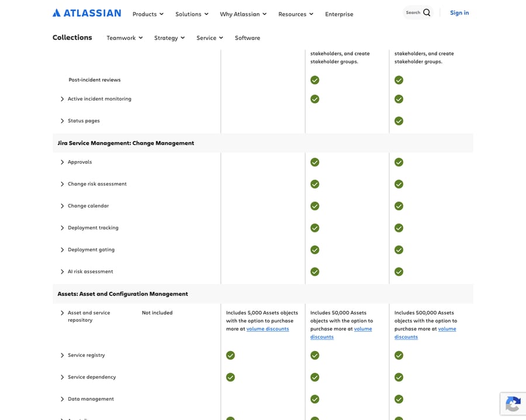Open the Service collections menu
The image size is (526, 420).
click(210, 38)
